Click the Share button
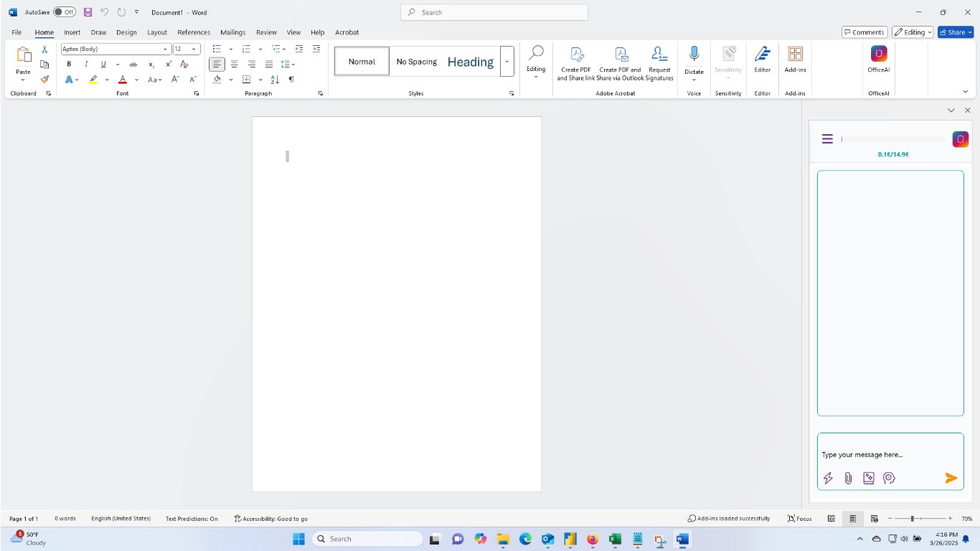This screenshot has width=980, height=551. coord(955,32)
